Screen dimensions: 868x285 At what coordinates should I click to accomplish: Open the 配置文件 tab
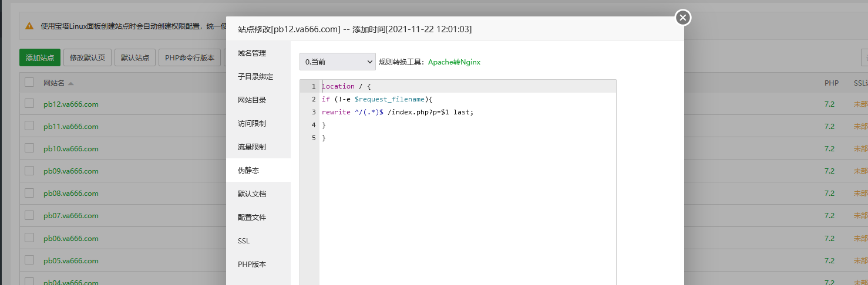[x=258, y=217]
